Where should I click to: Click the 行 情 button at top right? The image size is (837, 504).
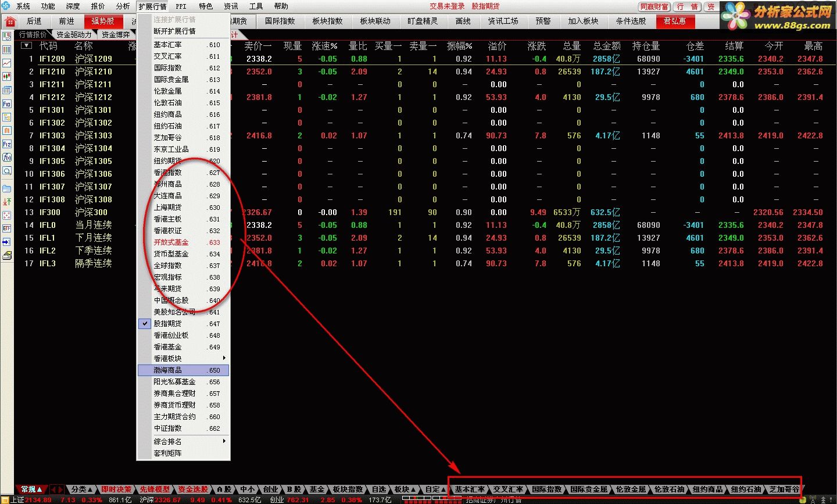coord(687,7)
